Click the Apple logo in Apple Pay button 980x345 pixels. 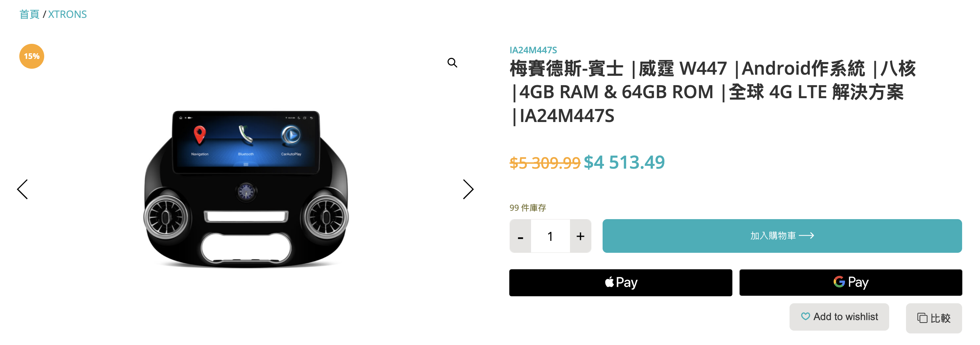click(x=609, y=282)
